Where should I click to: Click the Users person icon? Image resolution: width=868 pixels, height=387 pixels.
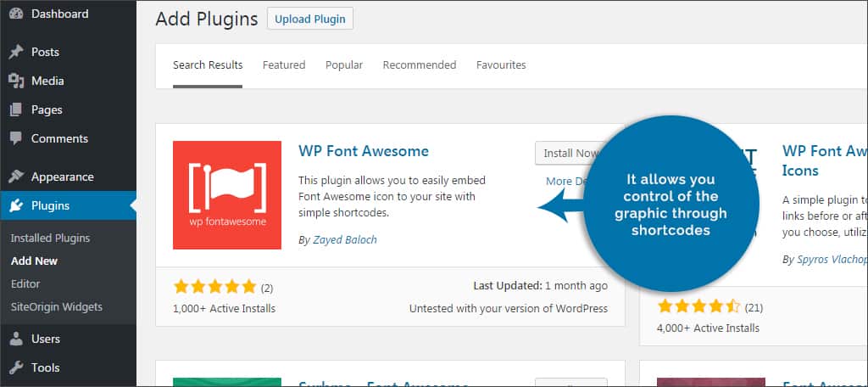coord(16,339)
